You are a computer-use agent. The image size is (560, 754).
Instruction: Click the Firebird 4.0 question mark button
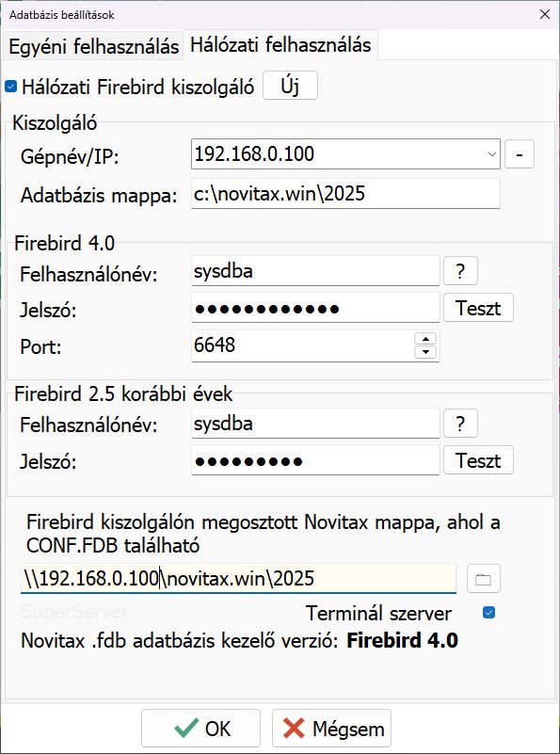[x=460, y=271]
